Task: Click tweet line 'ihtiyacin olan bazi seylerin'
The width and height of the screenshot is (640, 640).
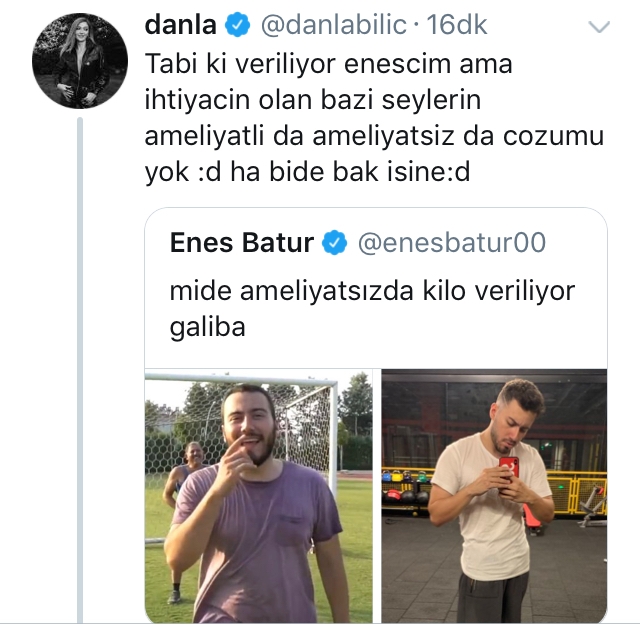Action: [313, 100]
